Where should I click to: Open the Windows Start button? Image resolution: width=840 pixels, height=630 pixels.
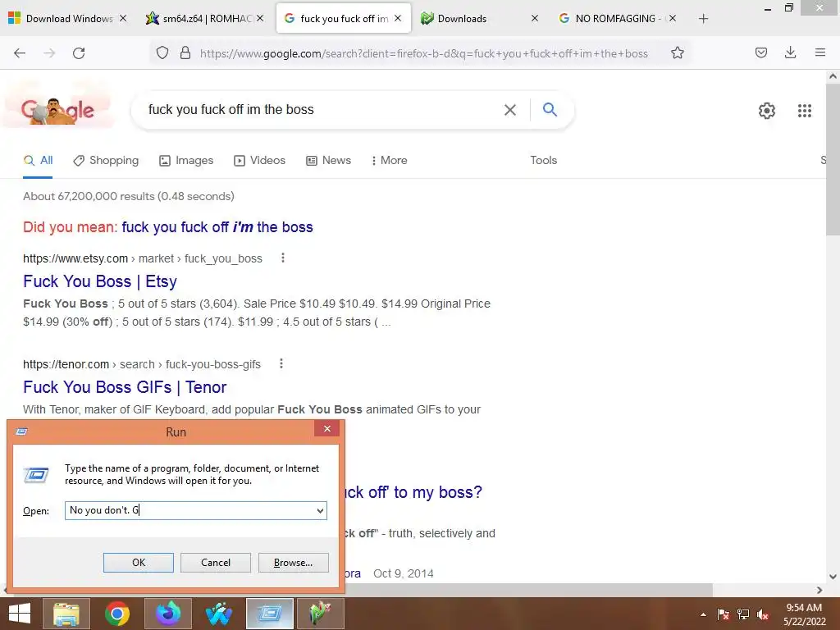tap(20, 614)
